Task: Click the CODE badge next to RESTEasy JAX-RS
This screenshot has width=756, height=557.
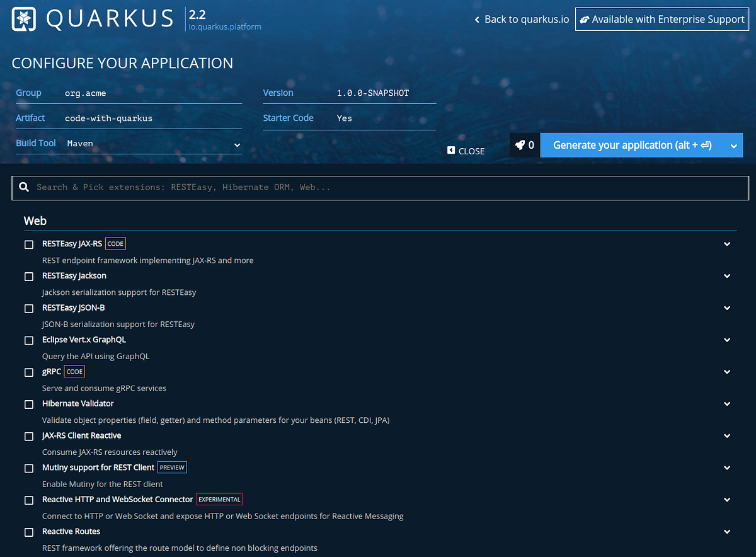Action: pos(115,243)
